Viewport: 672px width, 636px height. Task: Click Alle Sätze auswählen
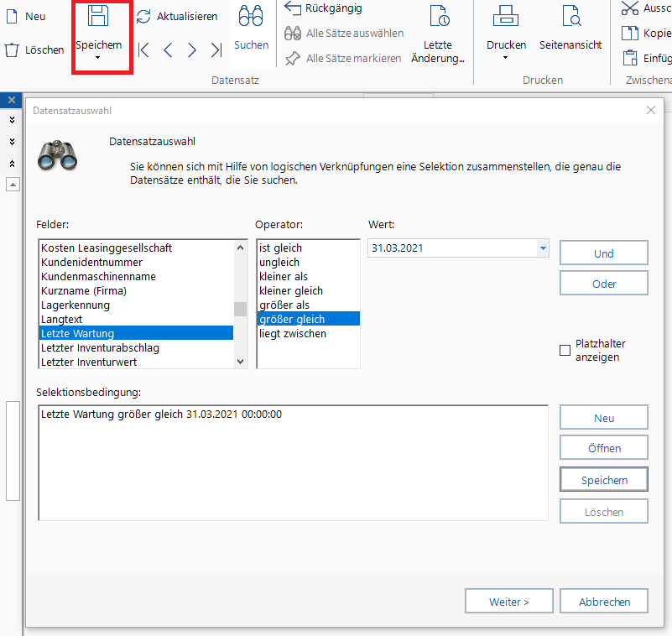tap(355, 33)
